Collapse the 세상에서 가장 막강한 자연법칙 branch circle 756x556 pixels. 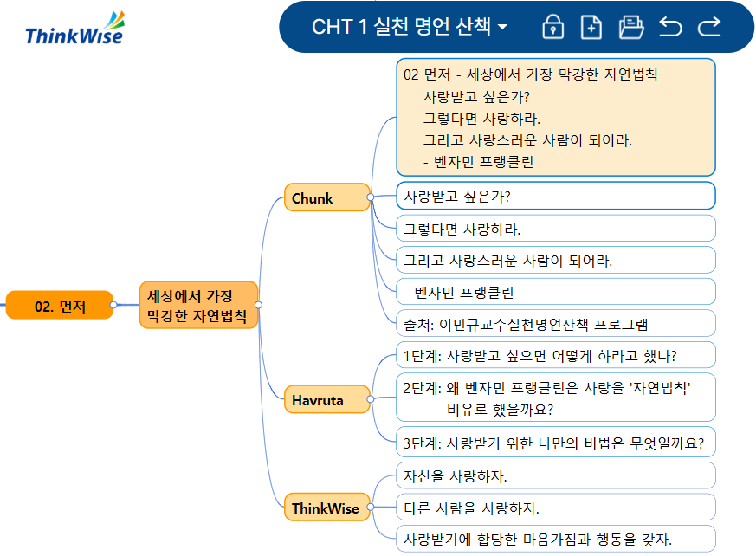[x=258, y=305]
